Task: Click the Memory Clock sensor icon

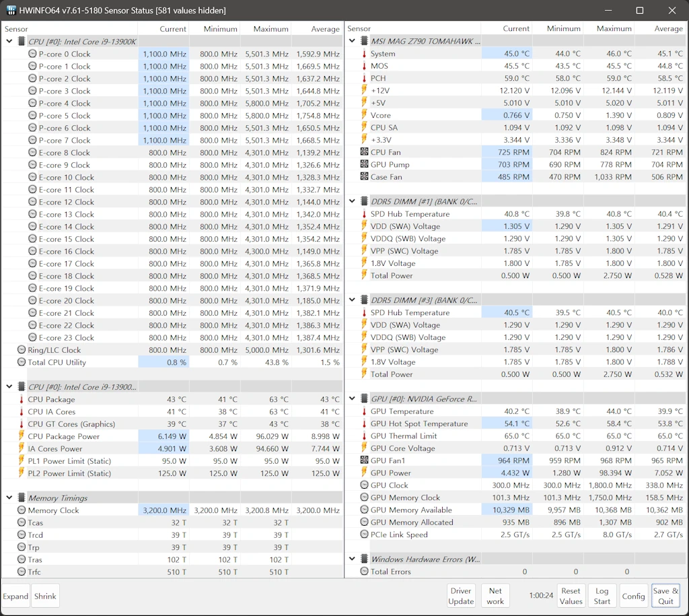Action: tap(22, 510)
